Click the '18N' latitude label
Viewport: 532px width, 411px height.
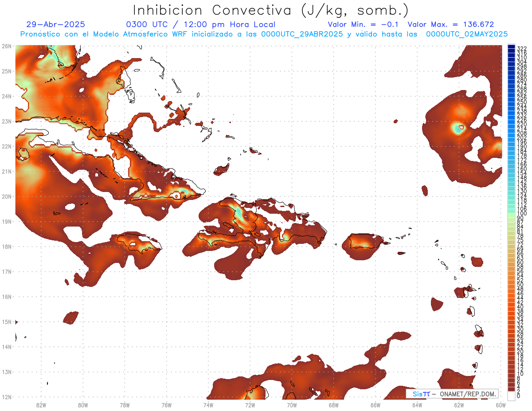pyautogui.click(x=6, y=247)
